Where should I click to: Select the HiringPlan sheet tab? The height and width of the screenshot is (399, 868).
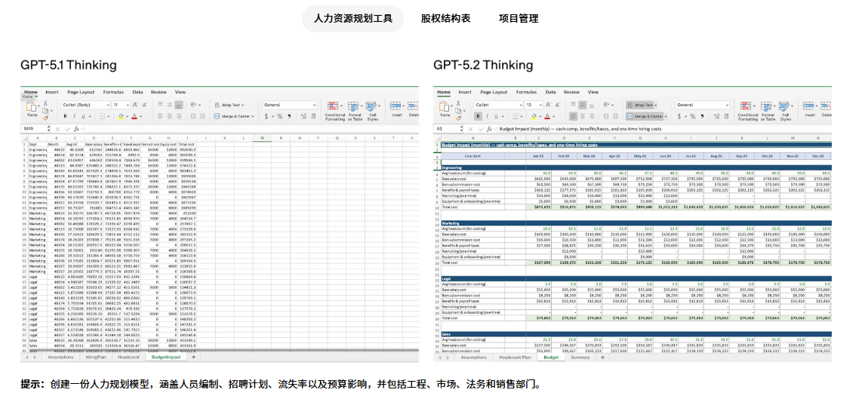pos(96,357)
